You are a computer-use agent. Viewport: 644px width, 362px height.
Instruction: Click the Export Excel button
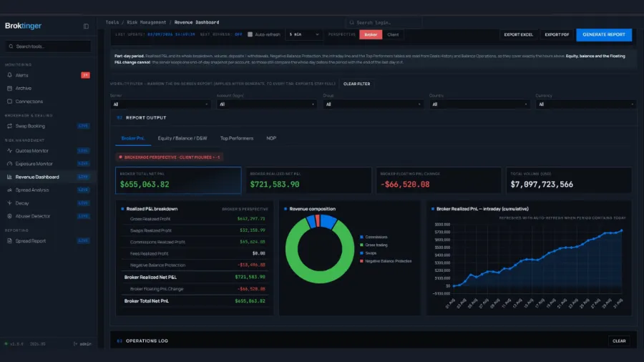tap(518, 34)
